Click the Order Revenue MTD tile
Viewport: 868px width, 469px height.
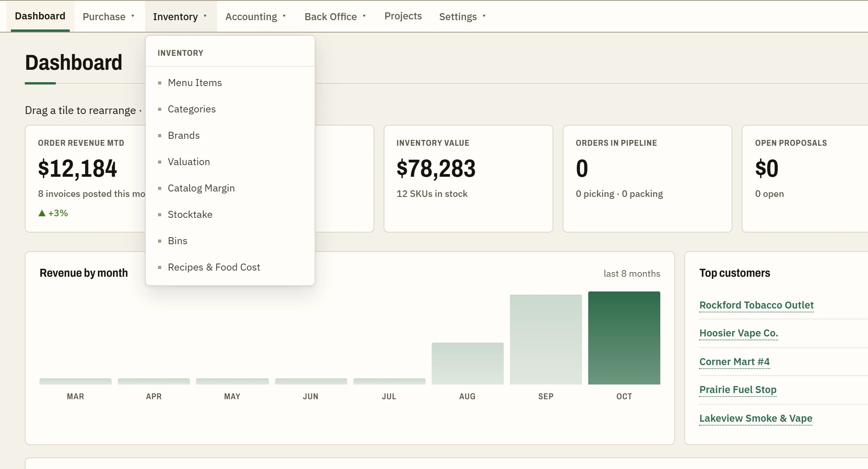tap(85, 179)
